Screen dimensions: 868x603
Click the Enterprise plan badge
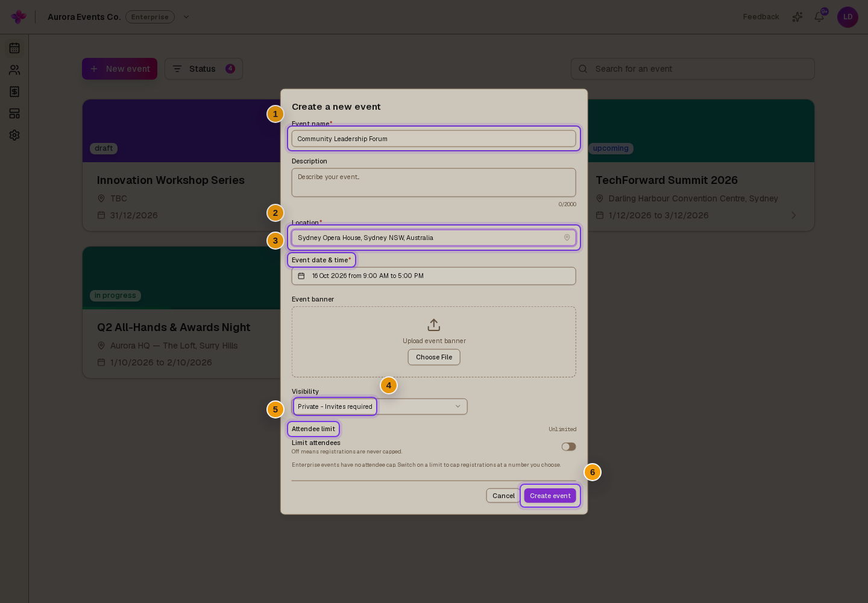click(x=150, y=17)
